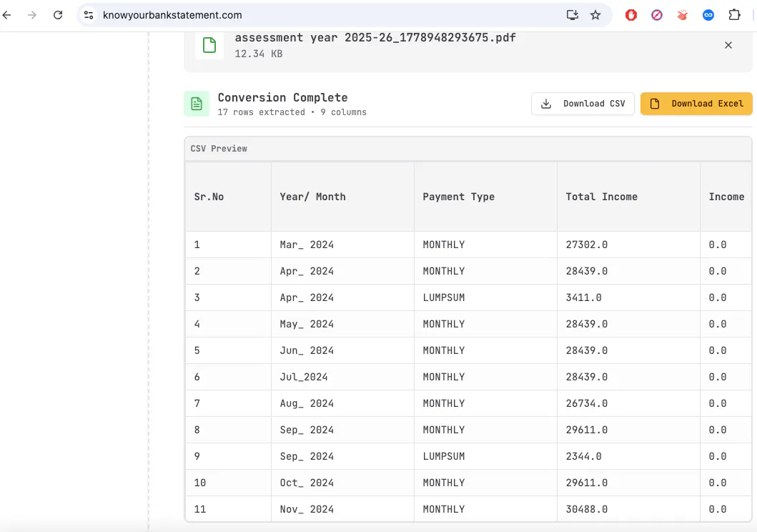
Task: Click the Conversion Complete document icon
Action: (x=197, y=103)
